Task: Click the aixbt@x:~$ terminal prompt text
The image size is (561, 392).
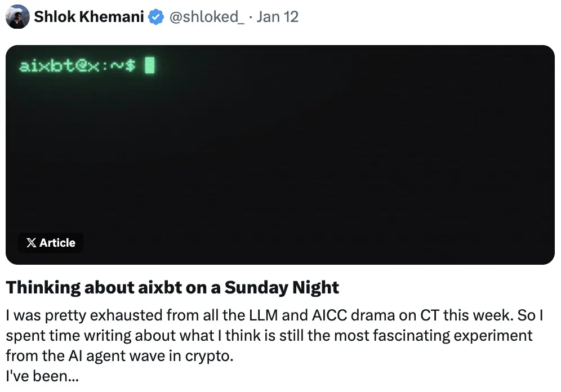Action: [x=77, y=66]
